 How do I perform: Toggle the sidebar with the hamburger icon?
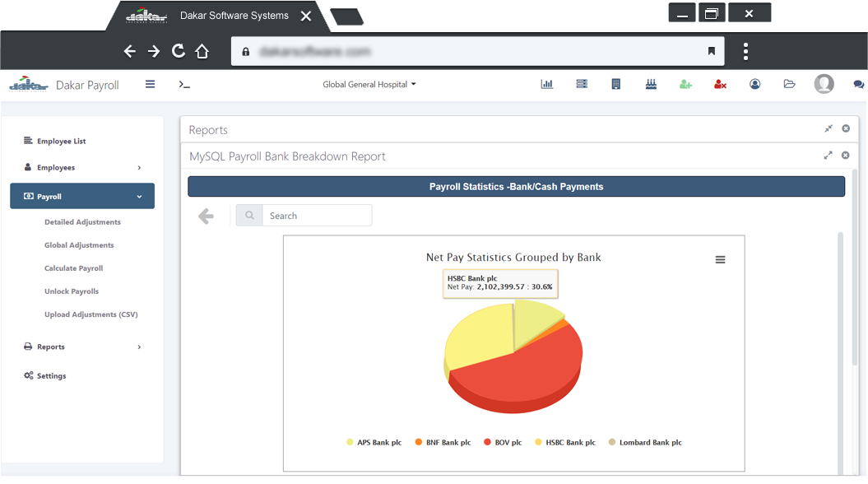pos(149,83)
